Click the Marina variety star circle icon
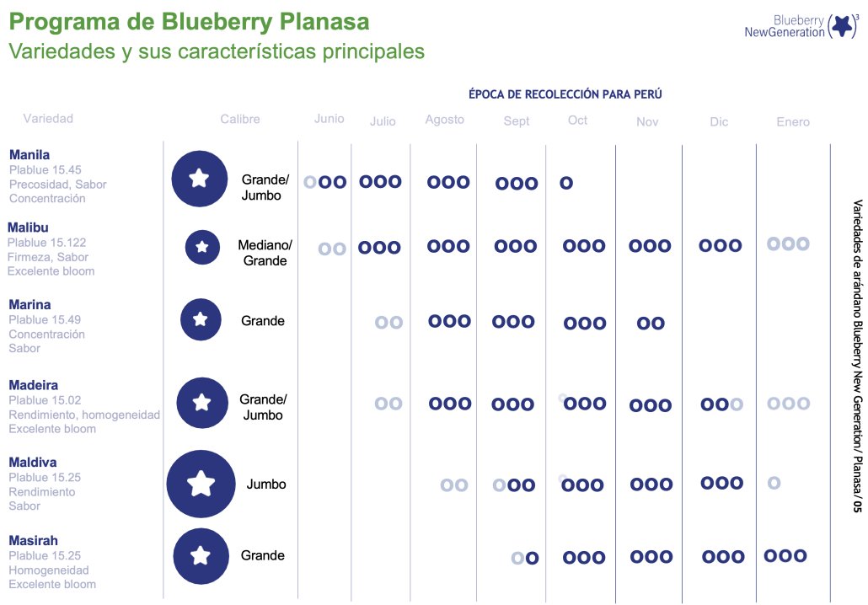The height and width of the screenshot is (605, 868). click(201, 320)
